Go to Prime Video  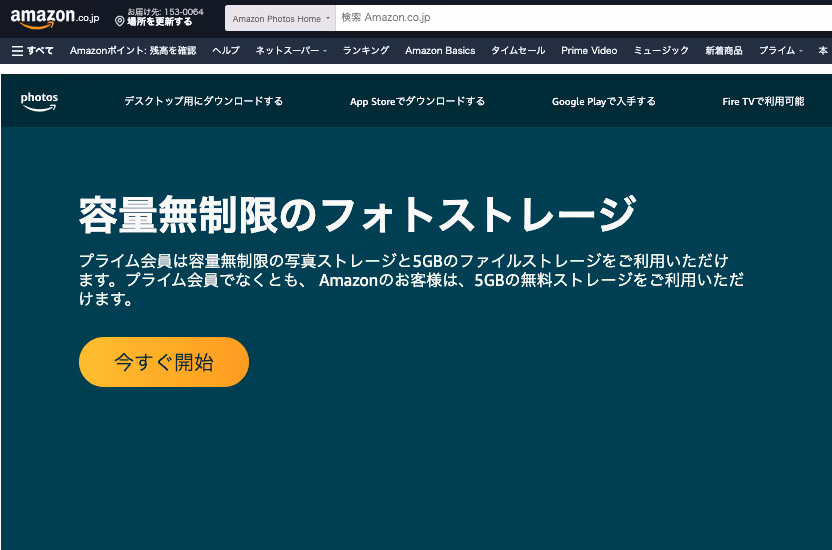589,50
